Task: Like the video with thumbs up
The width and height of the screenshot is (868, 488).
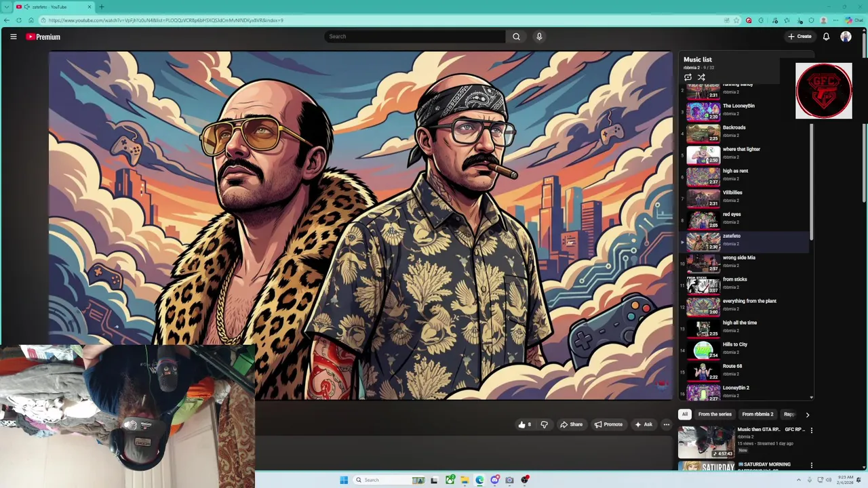Action: click(524, 425)
